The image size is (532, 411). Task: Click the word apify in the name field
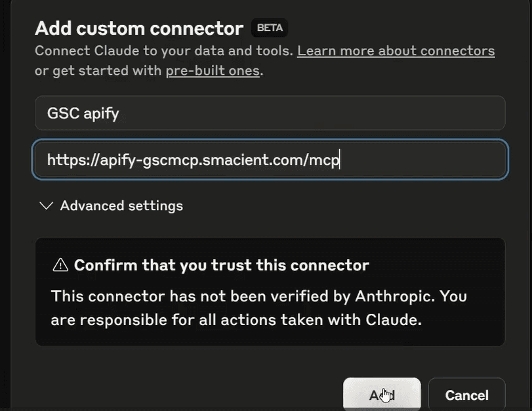click(x=101, y=114)
